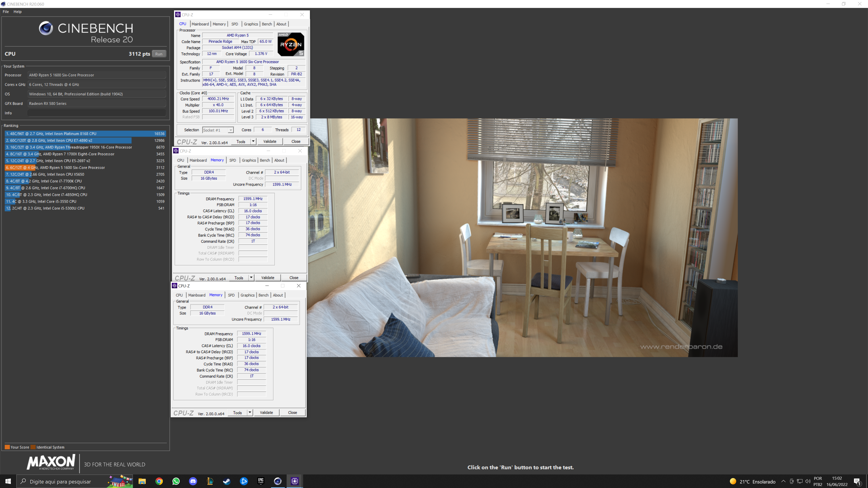This screenshot has width=868, height=488.
Task: Open Tools dropdown arrow in the lowest CPU-Z window
Action: (x=250, y=412)
